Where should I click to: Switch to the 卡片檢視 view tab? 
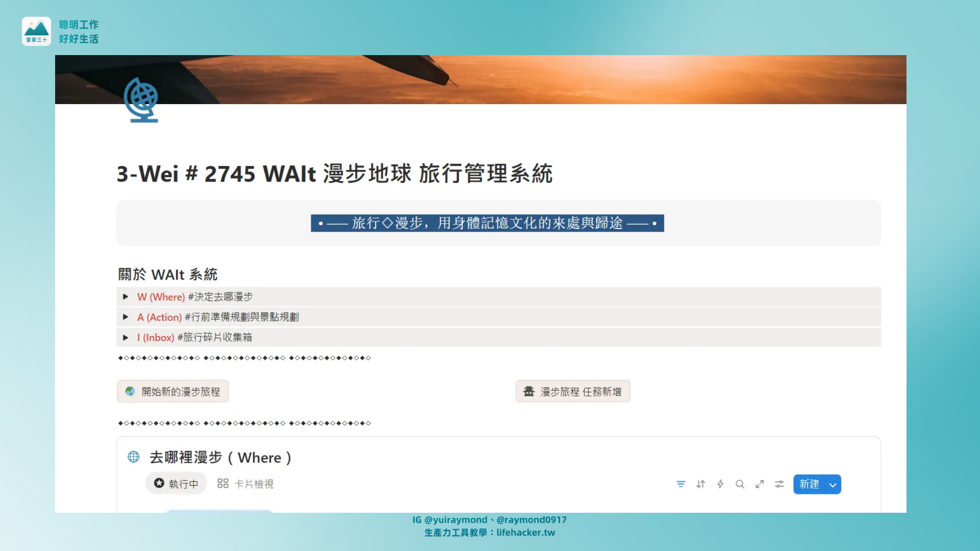tap(246, 484)
